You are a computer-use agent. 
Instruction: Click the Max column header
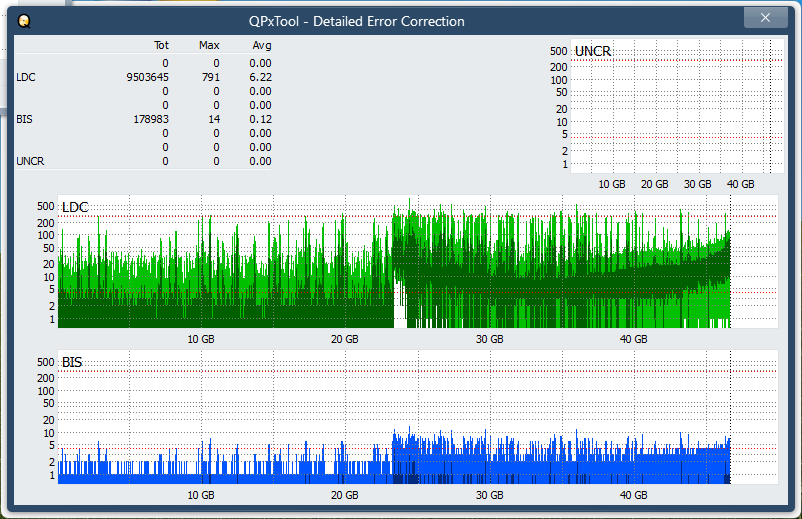click(x=209, y=45)
